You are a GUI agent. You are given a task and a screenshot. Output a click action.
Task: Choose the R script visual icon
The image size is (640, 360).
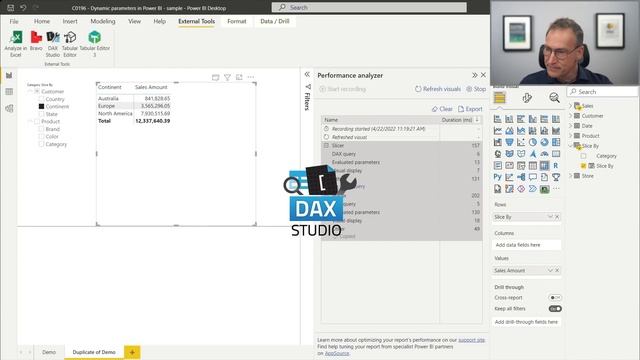556,165
